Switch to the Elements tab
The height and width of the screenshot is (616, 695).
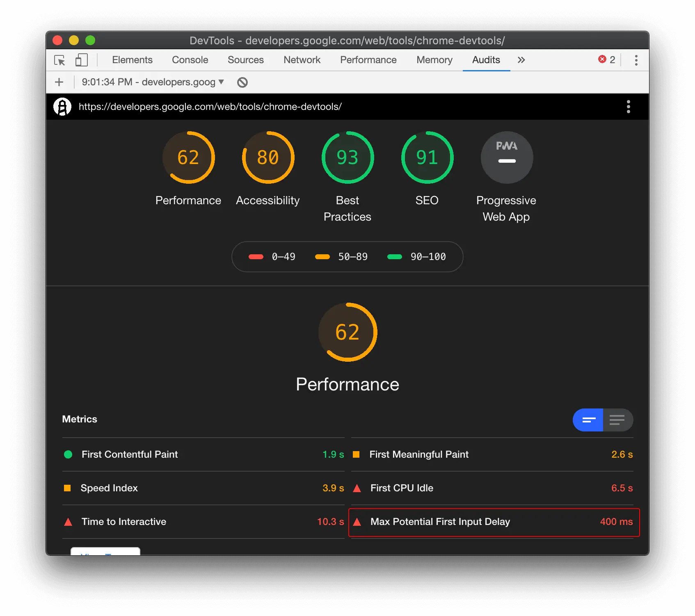coord(132,60)
